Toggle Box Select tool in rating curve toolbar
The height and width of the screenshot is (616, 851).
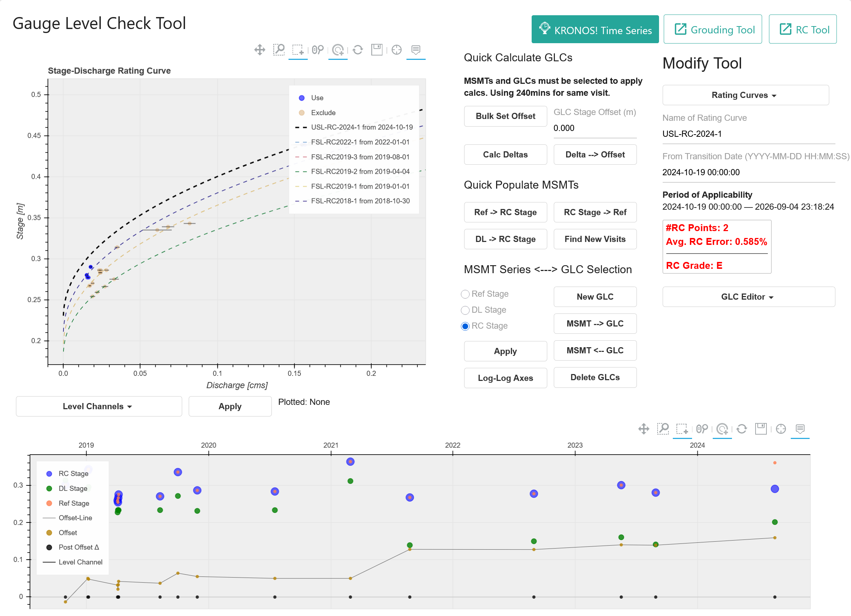point(298,50)
